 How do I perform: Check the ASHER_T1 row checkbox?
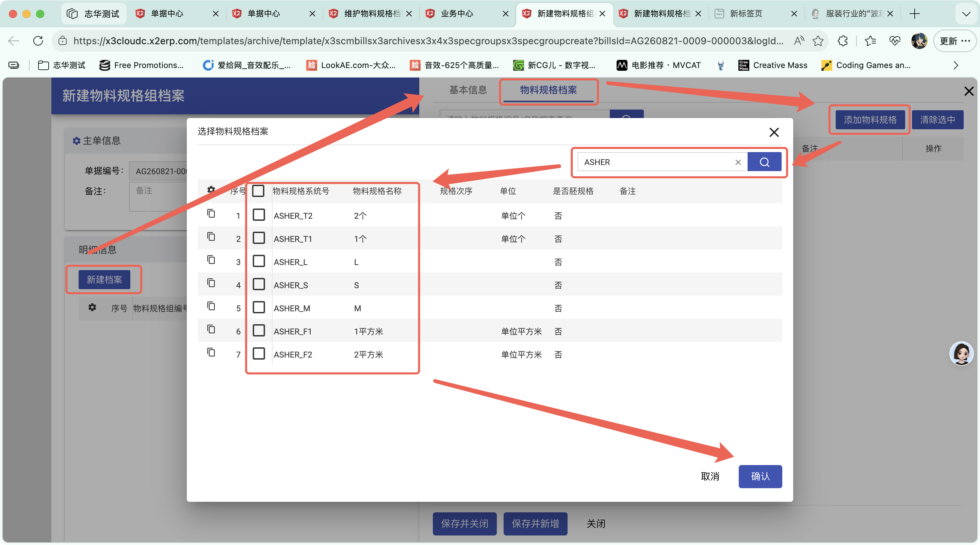tap(259, 238)
